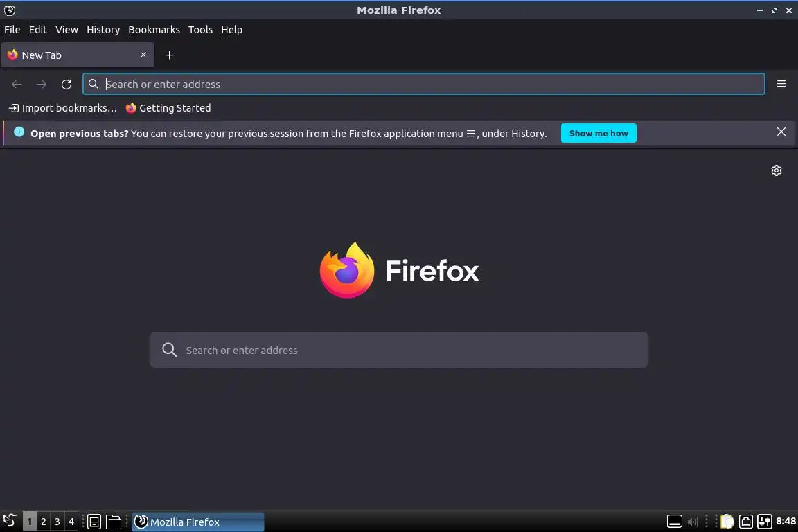Screen dimensions: 798x532
Task: Click the Firefox logo in page center
Action: click(399, 270)
